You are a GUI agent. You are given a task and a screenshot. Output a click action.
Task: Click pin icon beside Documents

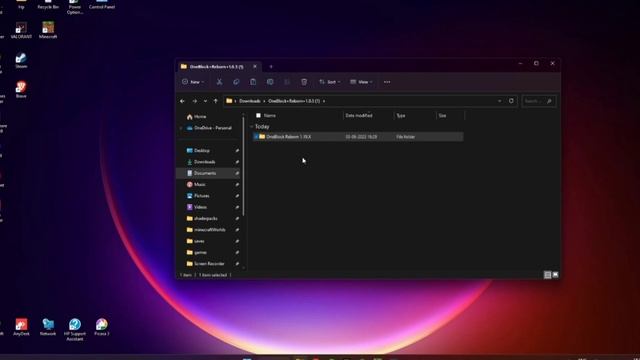click(237, 173)
